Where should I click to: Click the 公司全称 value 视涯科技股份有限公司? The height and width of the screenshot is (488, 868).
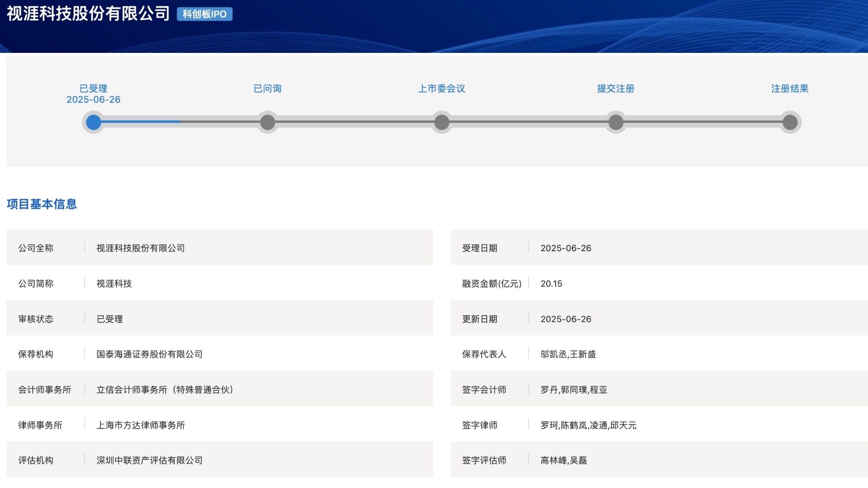point(140,248)
